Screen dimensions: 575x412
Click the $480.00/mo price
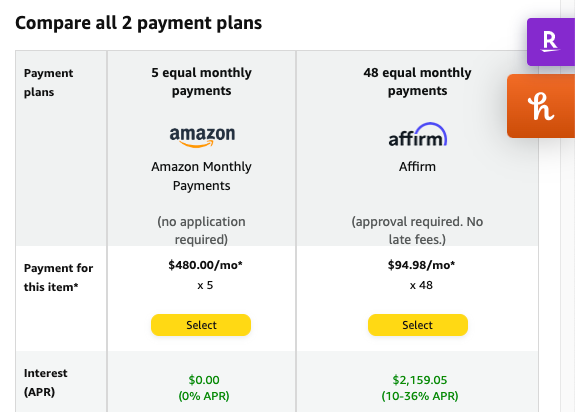(x=205, y=265)
